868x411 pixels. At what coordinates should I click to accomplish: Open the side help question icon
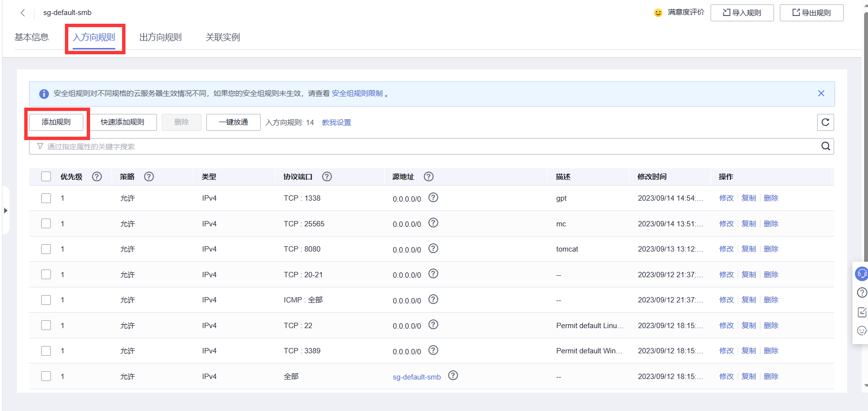(x=862, y=292)
